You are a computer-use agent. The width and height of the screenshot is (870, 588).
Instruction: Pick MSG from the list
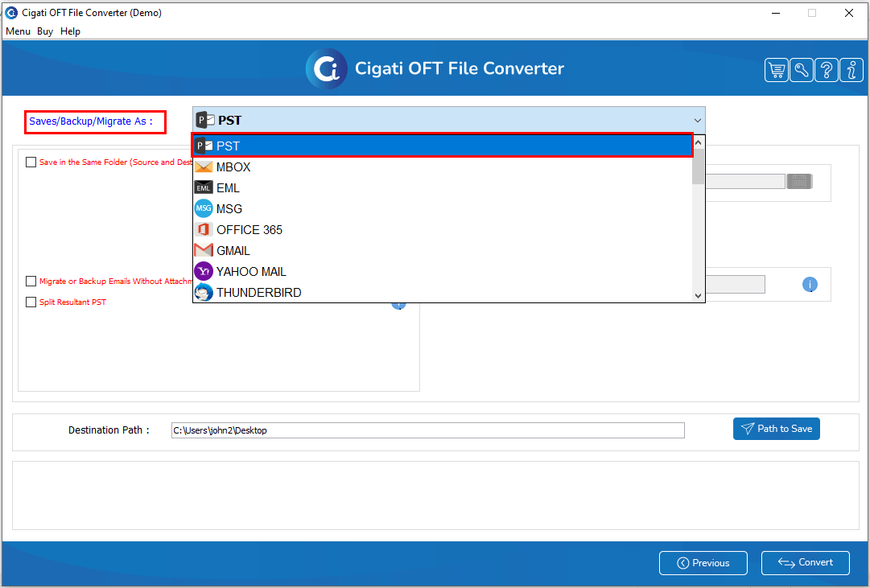coord(442,209)
